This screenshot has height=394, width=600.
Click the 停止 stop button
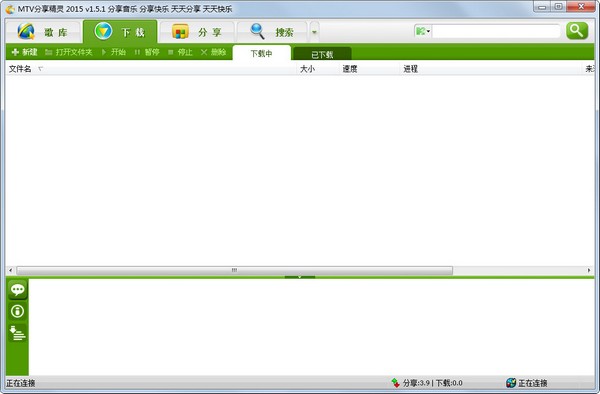tap(180, 52)
